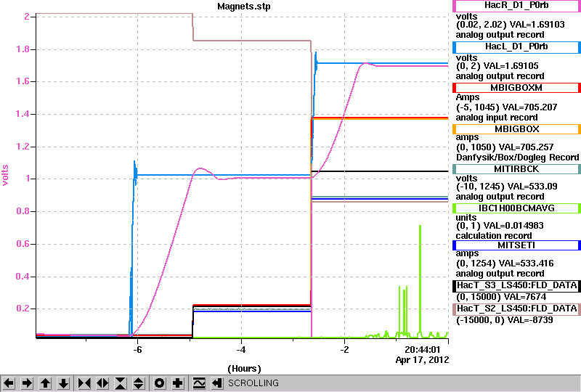The width and height of the screenshot is (581, 392).
Task: Click the return-to-scrolling arrow icon
Action: click(x=217, y=383)
